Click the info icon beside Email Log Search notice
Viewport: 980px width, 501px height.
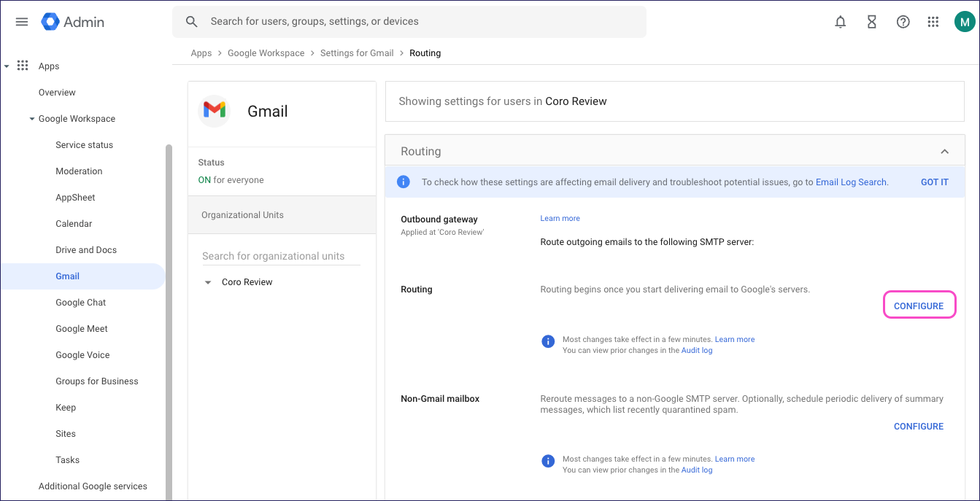click(x=403, y=182)
